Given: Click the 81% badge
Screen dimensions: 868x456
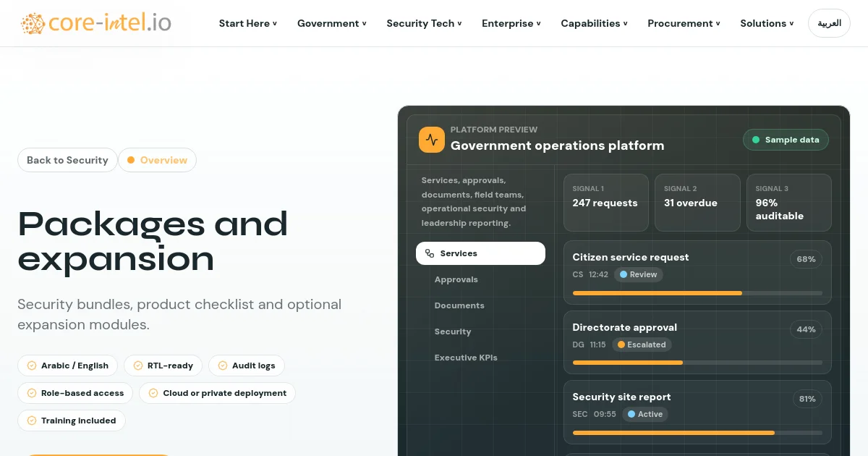Looking at the screenshot, I should pyautogui.click(x=807, y=399).
